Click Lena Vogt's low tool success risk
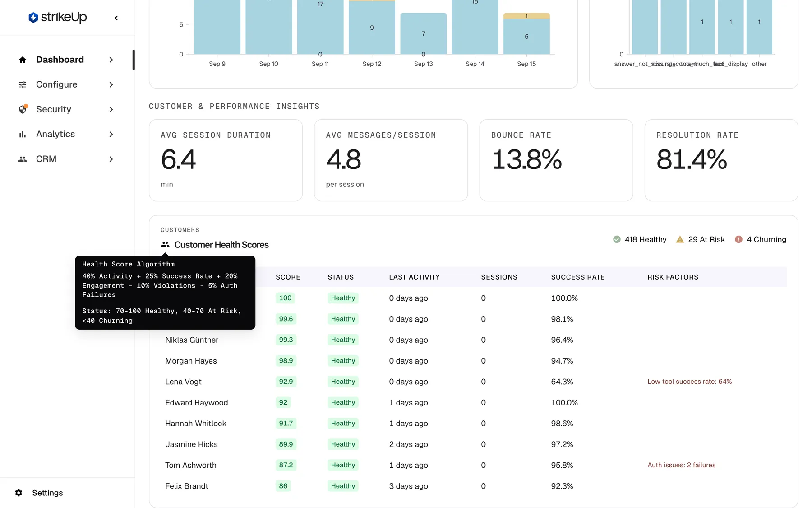Viewport: 812px width, 508px height. pyautogui.click(x=689, y=382)
